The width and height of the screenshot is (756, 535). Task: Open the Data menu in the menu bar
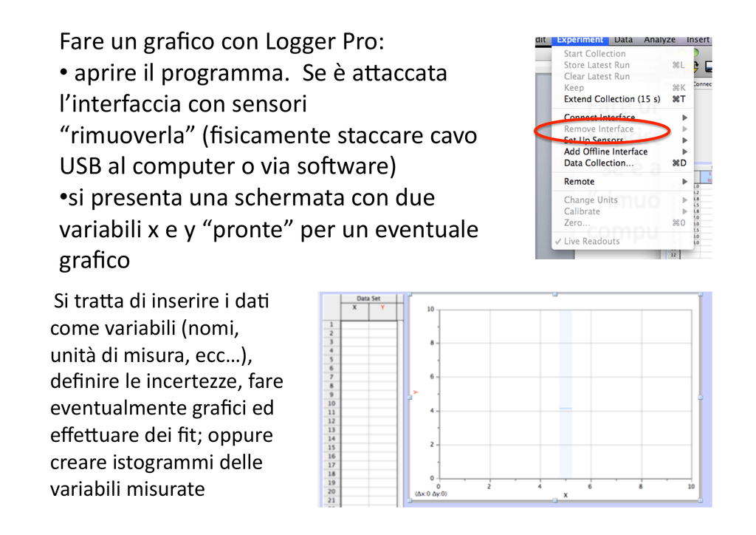[623, 40]
